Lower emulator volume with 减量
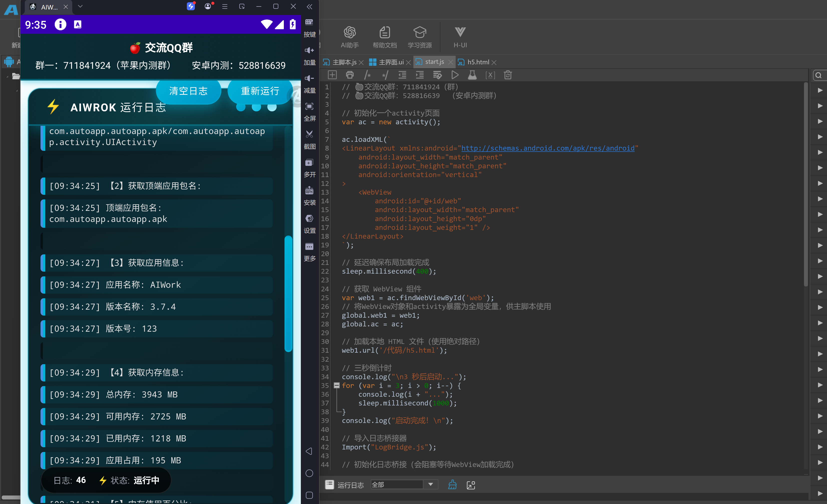 (309, 84)
